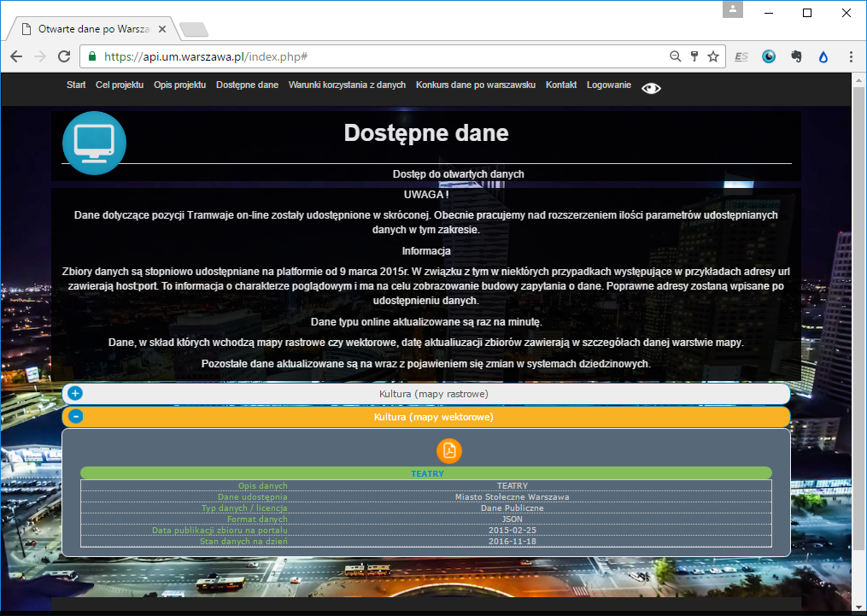The height and width of the screenshot is (616, 867).
Task: Go to Warunki korzystania z danych
Action: pyautogui.click(x=347, y=85)
